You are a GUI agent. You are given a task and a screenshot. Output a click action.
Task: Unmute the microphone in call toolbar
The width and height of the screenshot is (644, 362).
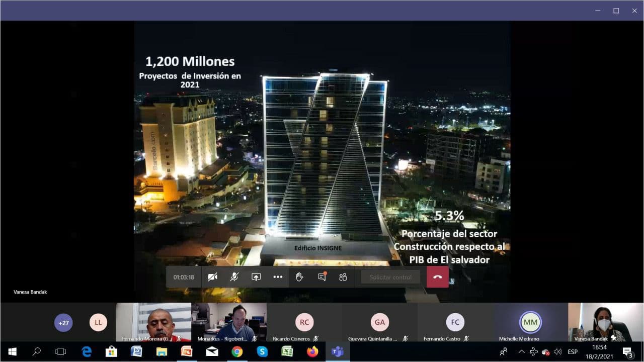point(234,277)
